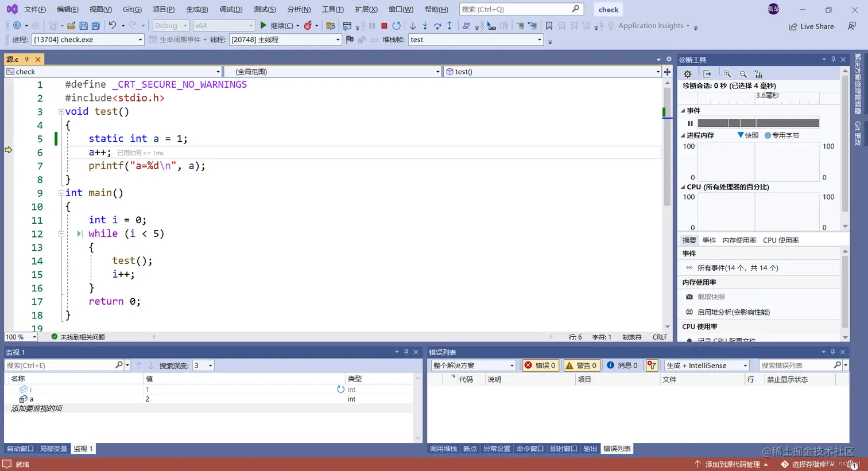Click the refresh icon on watch variable i
The width and height of the screenshot is (868, 471).
(x=340, y=389)
